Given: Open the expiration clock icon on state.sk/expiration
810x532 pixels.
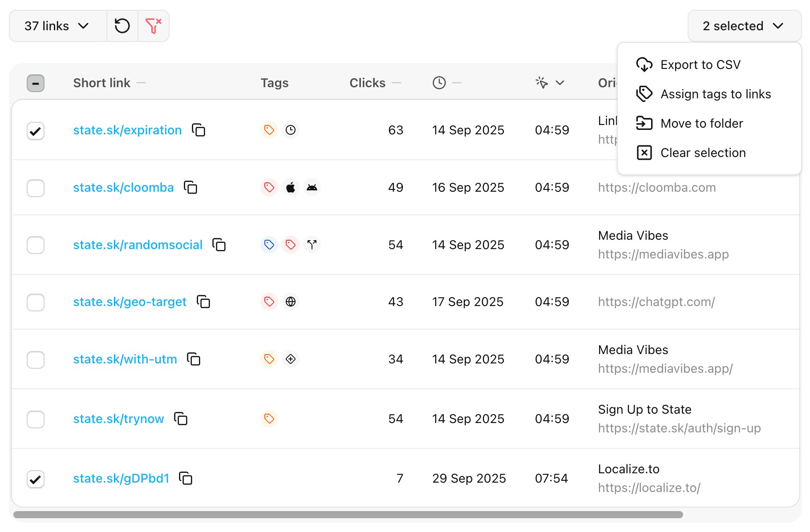Looking at the screenshot, I should [x=290, y=130].
